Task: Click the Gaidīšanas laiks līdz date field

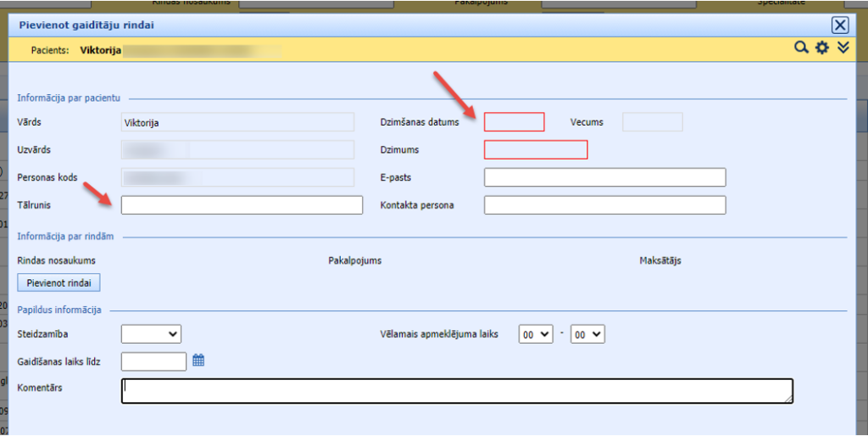Action: 153,361
